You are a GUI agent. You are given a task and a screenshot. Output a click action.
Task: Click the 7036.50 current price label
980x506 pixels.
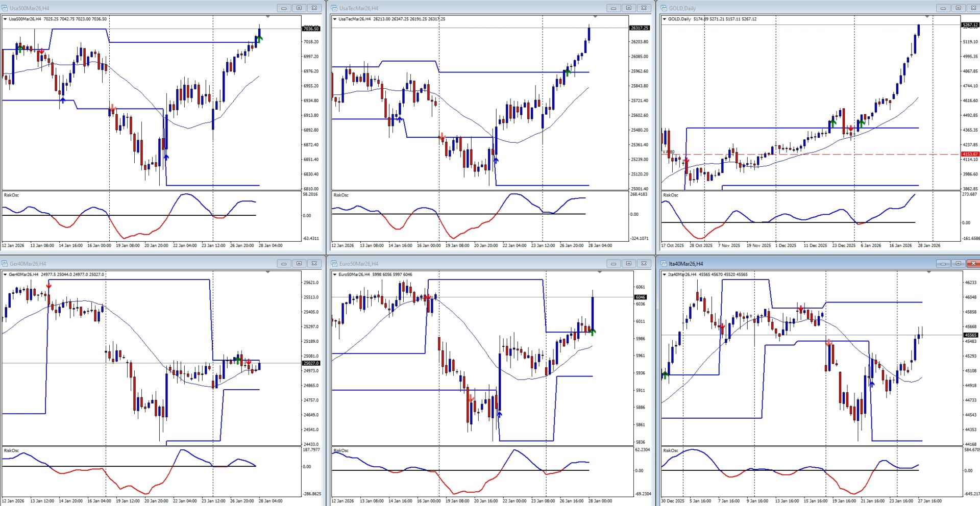[x=311, y=29]
